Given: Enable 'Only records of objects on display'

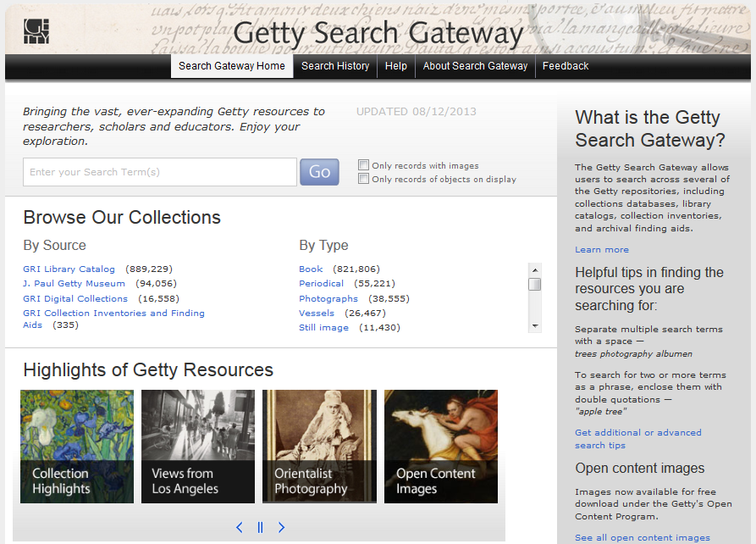Looking at the screenshot, I should (363, 179).
